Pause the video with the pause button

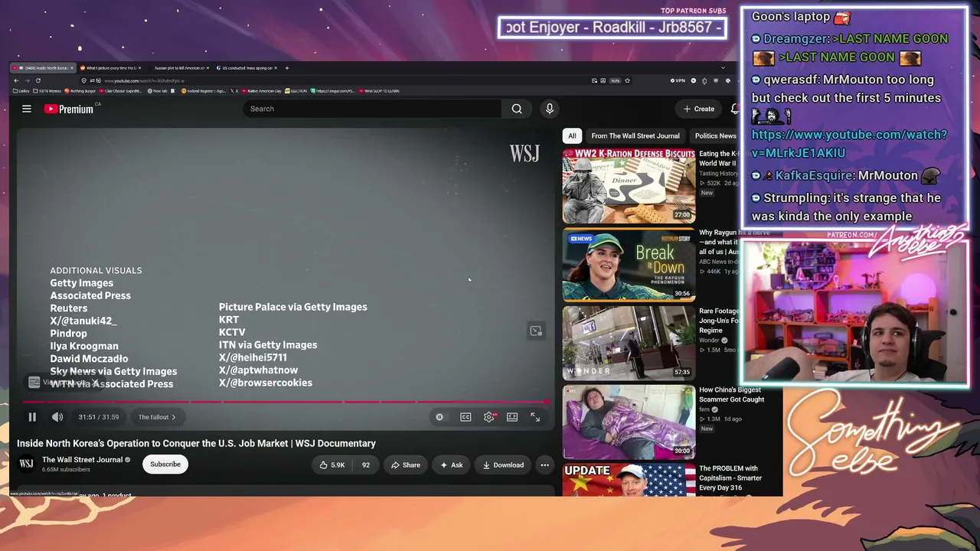click(32, 417)
